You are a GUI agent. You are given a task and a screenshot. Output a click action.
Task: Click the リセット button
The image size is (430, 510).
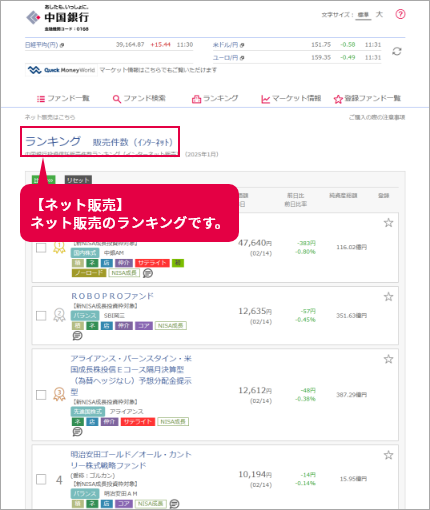(x=78, y=180)
